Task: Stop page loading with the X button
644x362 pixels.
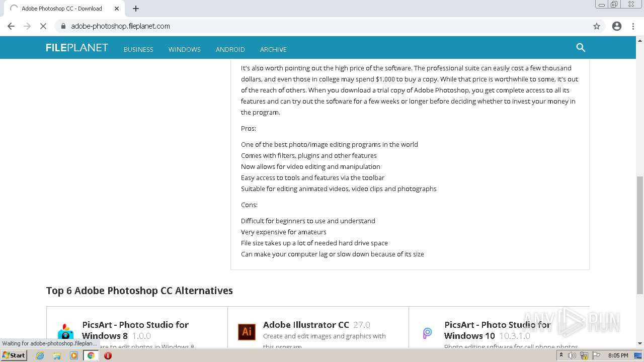Action: (x=43, y=26)
